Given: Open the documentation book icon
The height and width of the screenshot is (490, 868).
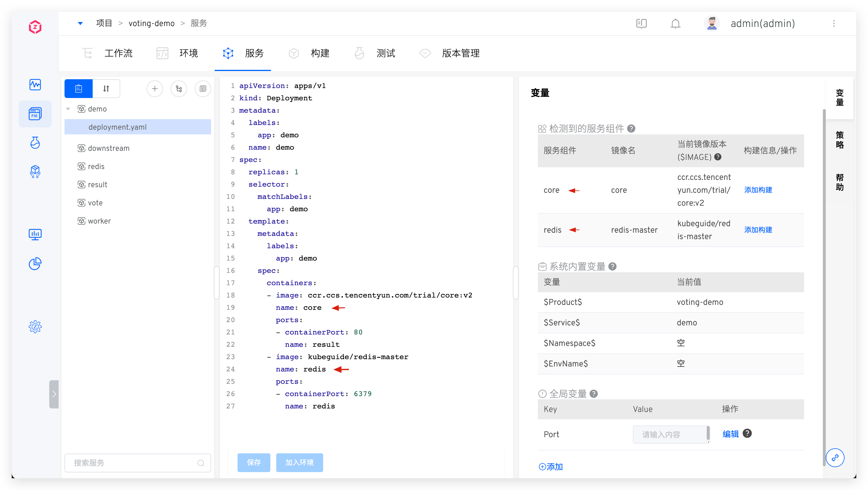Looking at the screenshot, I should pos(641,23).
